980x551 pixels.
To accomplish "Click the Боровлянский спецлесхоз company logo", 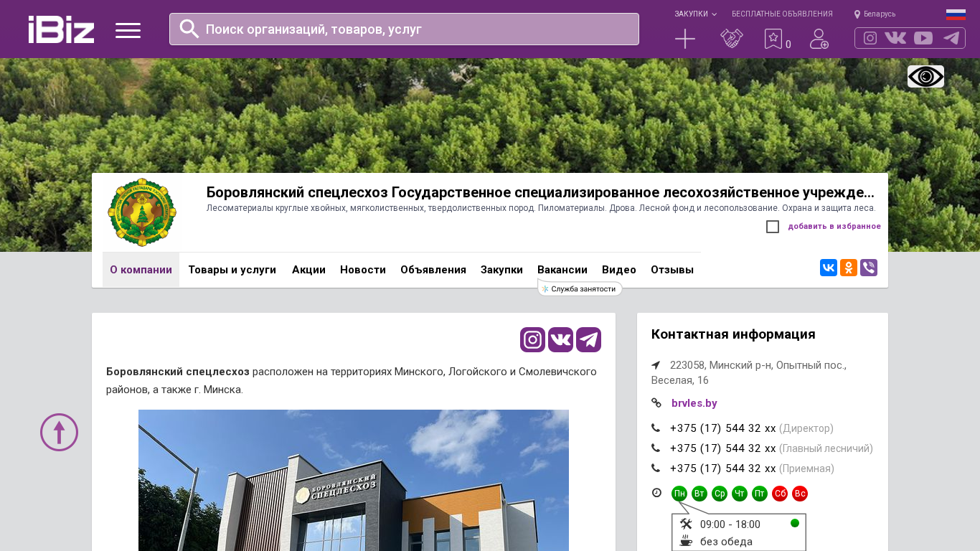I will tap(142, 212).
